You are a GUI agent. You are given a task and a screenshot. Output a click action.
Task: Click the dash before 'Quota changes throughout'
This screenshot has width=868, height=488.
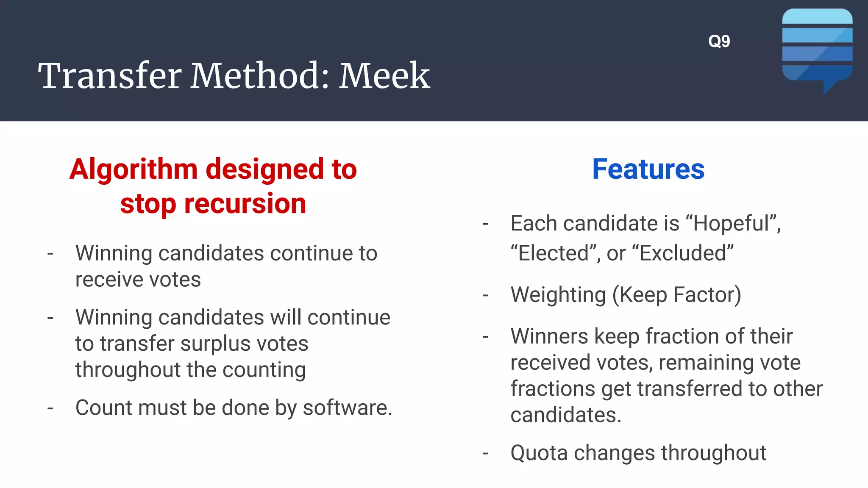486,454
